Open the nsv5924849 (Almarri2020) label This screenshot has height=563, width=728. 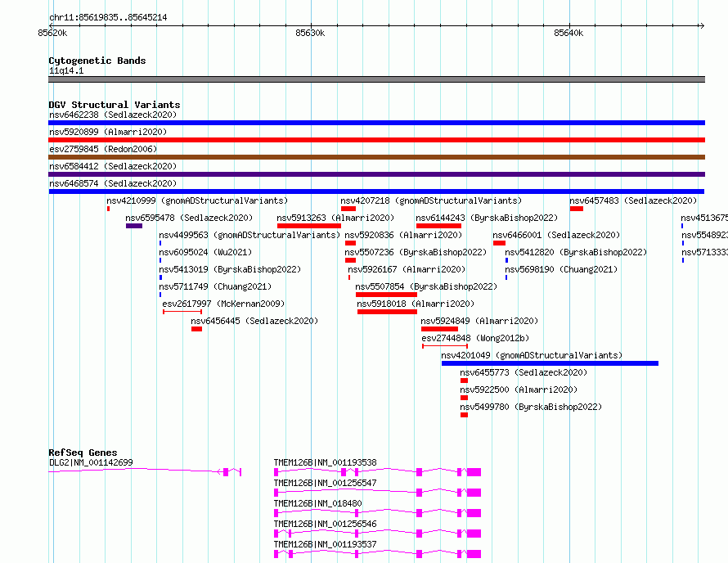[479, 321]
